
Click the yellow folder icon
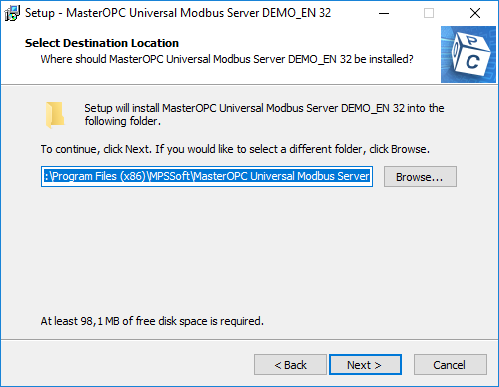[55, 115]
